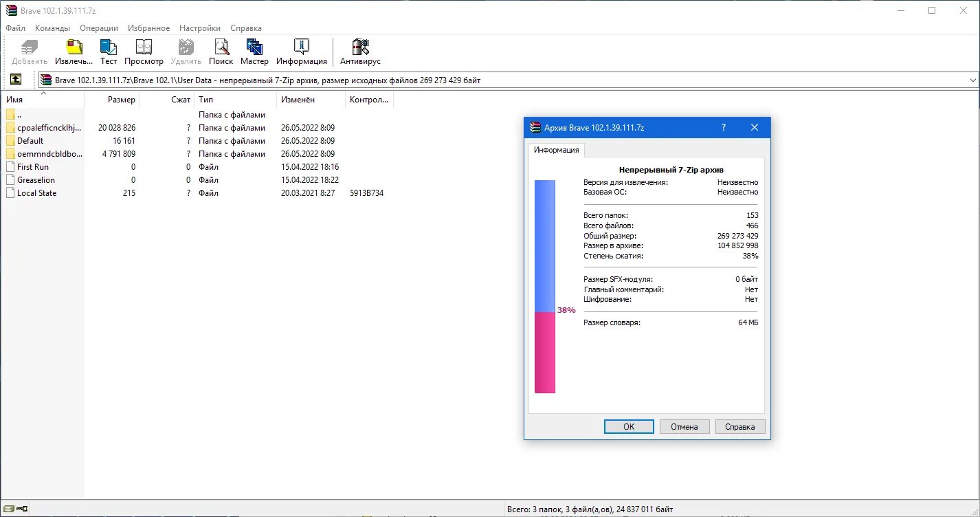
Task: Click date 15.04.2022 18:16
Action: (310, 167)
